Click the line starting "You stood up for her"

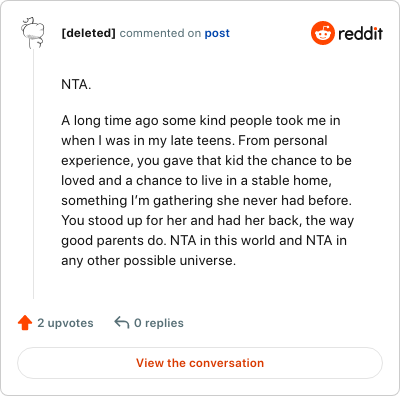[x=207, y=220]
